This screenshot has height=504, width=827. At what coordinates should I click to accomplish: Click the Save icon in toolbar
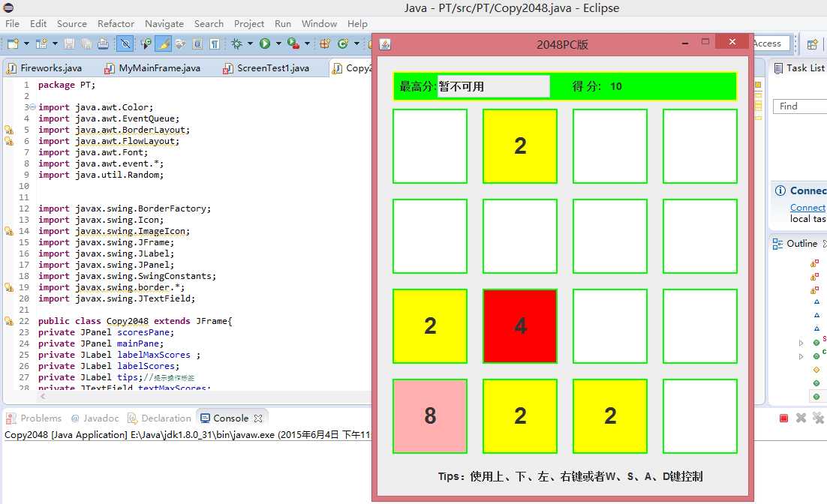click(69, 43)
